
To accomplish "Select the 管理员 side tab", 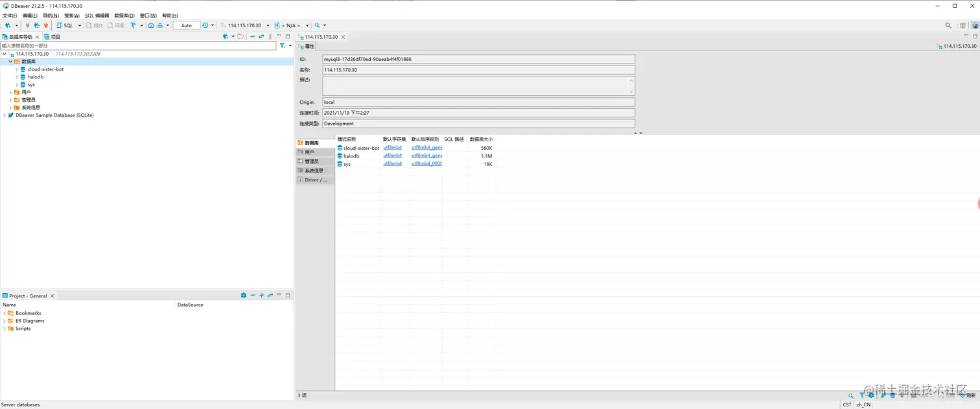I will pos(315,161).
